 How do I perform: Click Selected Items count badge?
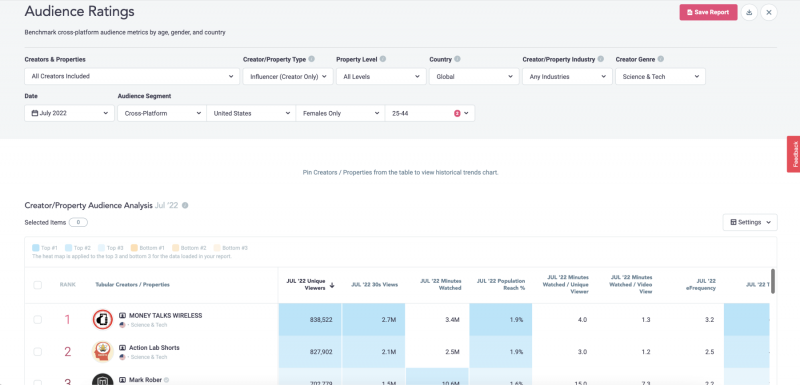[x=78, y=222]
